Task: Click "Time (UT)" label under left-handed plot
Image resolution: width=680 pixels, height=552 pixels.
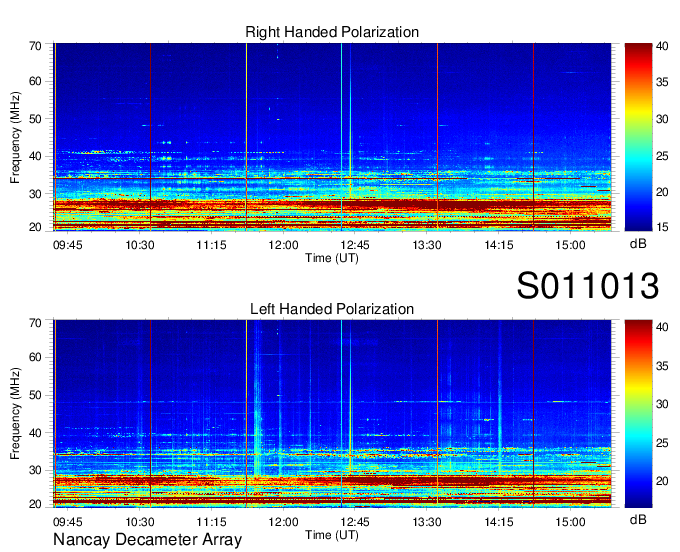Action: click(332, 535)
